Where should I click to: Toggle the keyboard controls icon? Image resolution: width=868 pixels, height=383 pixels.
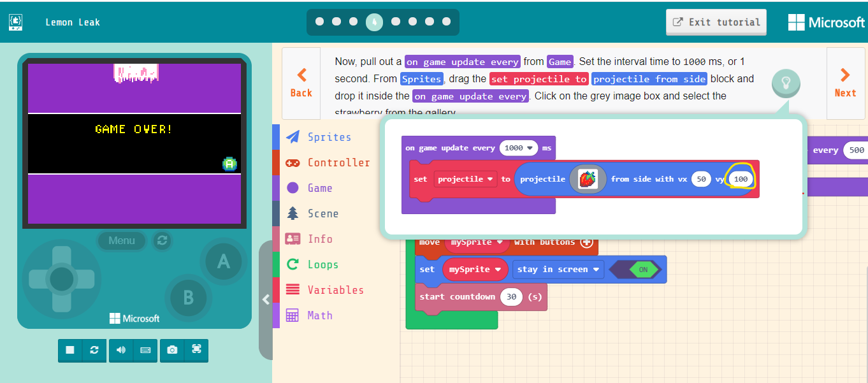tap(145, 350)
